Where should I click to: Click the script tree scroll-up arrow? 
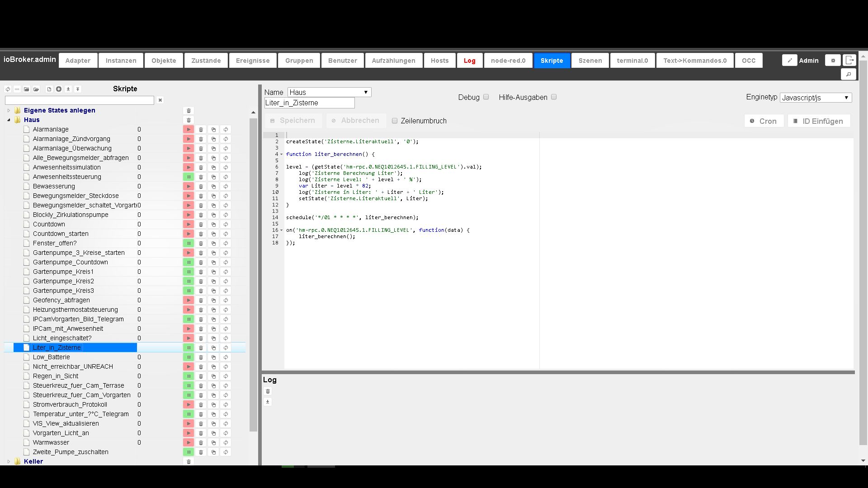[x=253, y=113]
